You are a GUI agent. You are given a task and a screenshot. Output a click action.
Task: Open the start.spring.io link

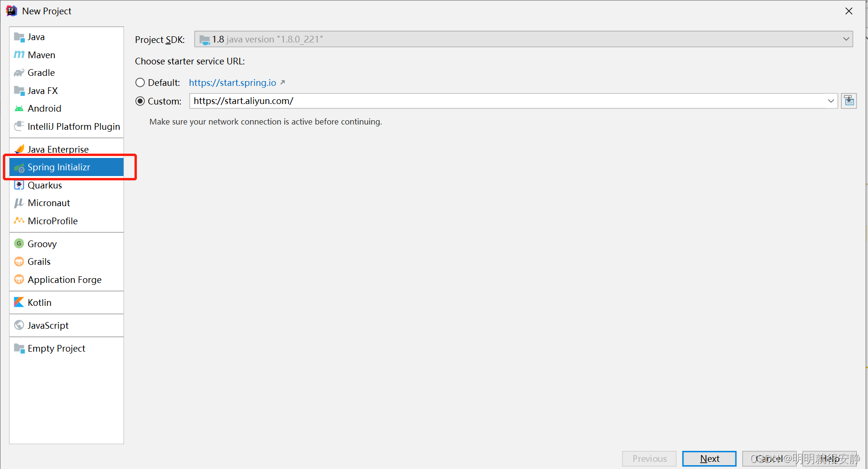coord(232,83)
